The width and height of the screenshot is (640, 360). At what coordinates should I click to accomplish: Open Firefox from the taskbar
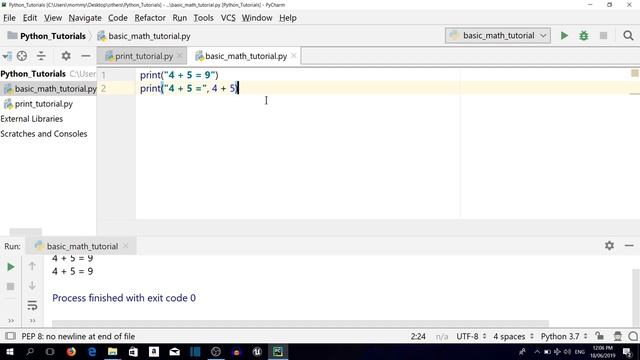[71, 351]
